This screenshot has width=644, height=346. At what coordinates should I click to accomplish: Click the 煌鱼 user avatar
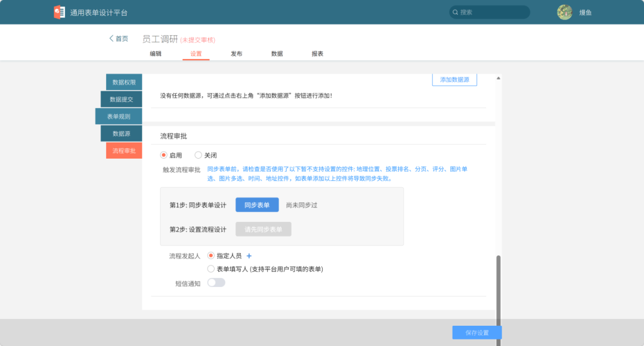pos(564,11)
